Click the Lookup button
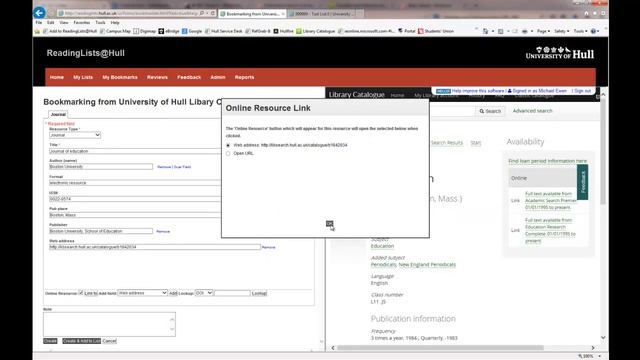 tap(259, 293)
